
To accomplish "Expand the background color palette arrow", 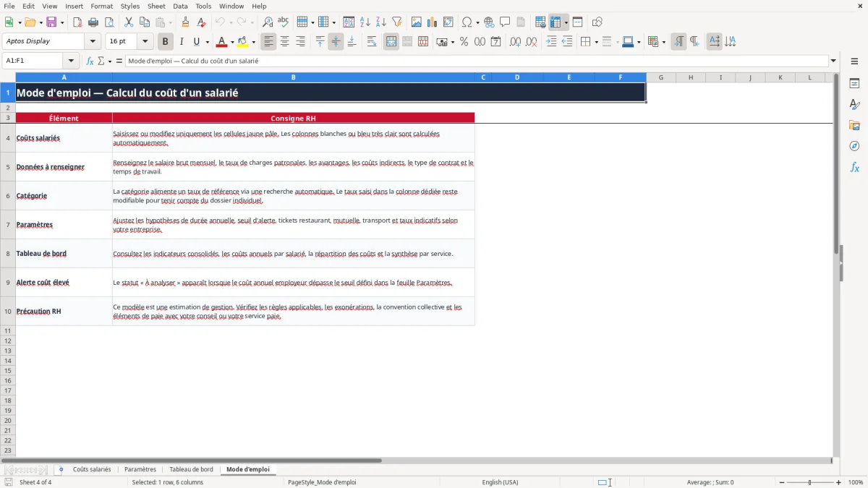I will (253, 42).
